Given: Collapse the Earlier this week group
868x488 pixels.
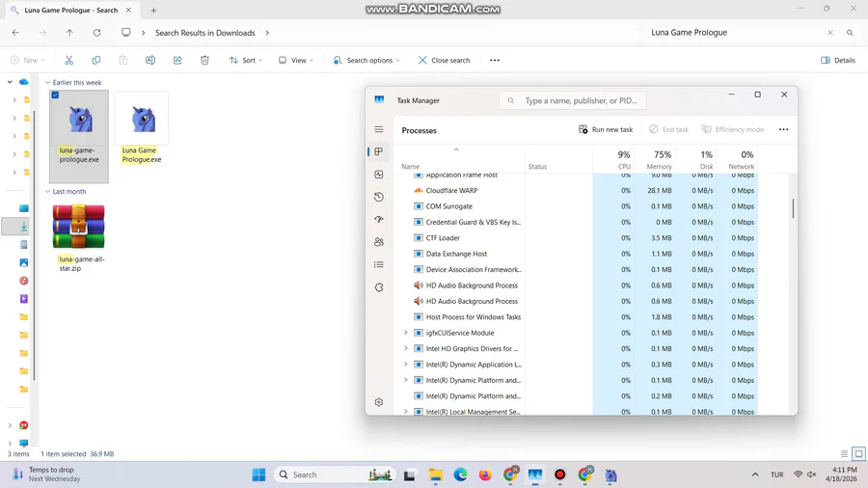Looking at the screenshot, I should tap(47, 82).
